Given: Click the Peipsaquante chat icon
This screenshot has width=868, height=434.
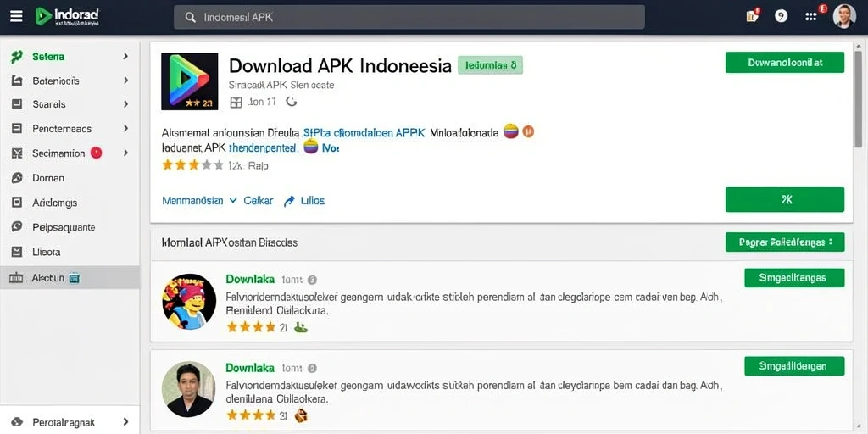Looking at the screenshot, I should pyautogui.click(x=17, y=227).
